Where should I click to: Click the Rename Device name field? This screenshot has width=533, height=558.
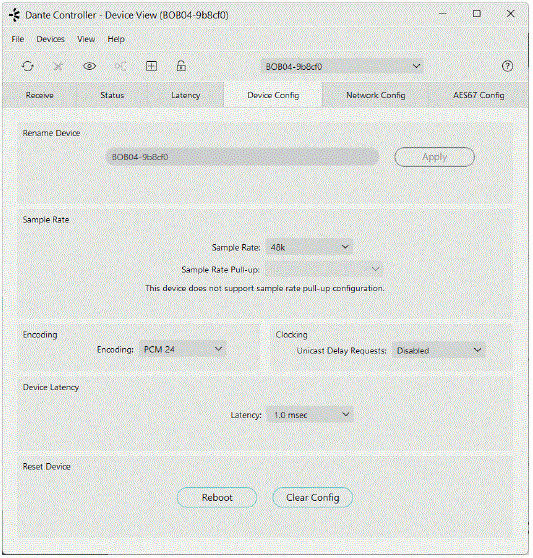242,157
